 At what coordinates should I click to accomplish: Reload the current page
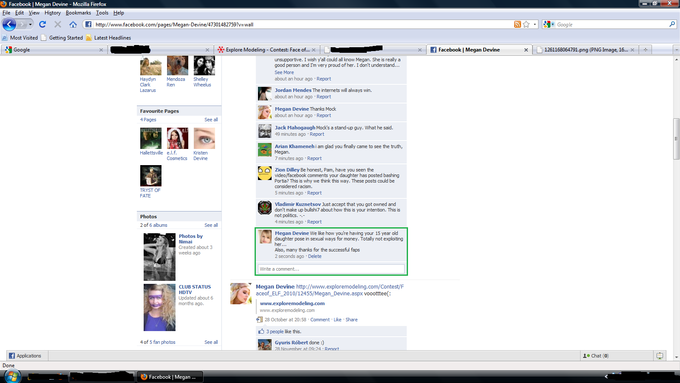(42, 25)
